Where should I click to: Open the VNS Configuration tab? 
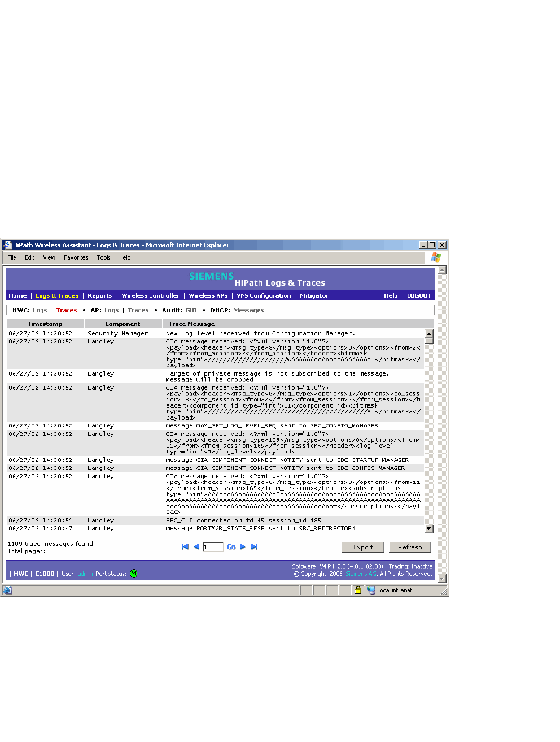264,296
